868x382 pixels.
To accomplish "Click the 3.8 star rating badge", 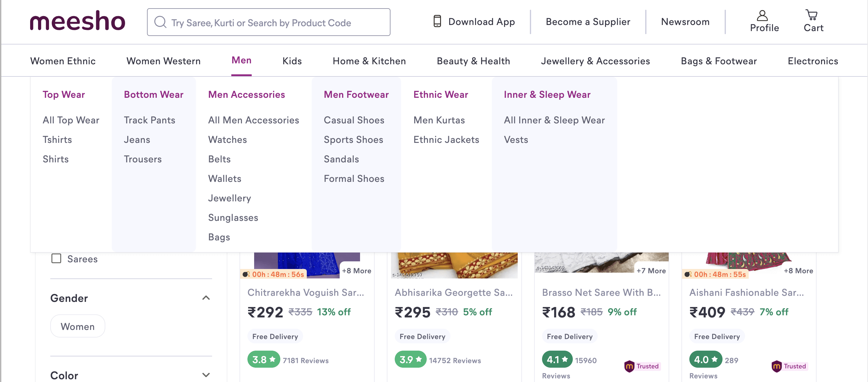I will point(263,359).
